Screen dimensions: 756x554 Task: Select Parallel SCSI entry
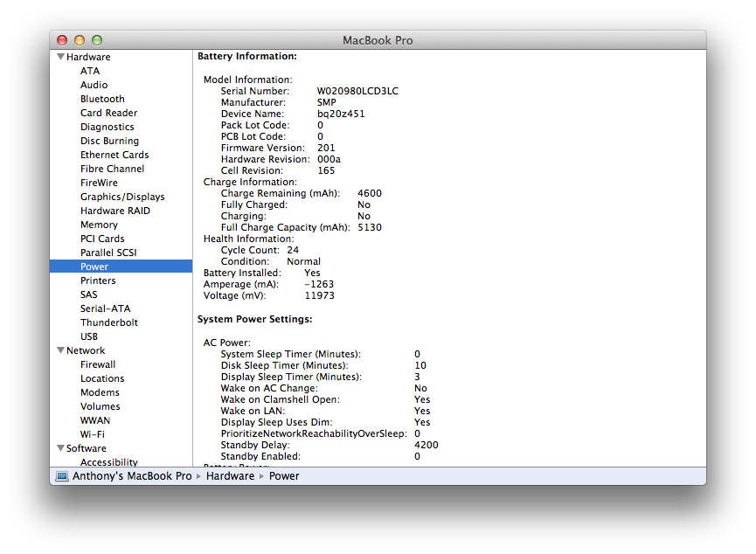tap(108, 253)
